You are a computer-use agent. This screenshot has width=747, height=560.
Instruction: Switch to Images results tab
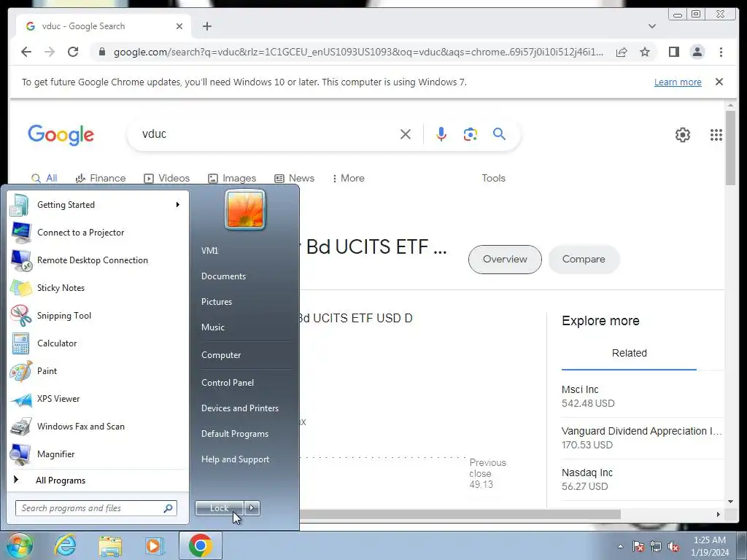tap(232, 178)
